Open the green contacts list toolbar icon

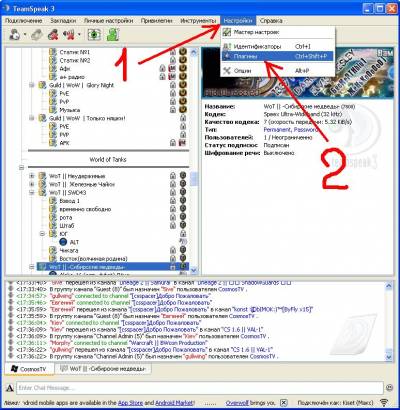[113, 35]
